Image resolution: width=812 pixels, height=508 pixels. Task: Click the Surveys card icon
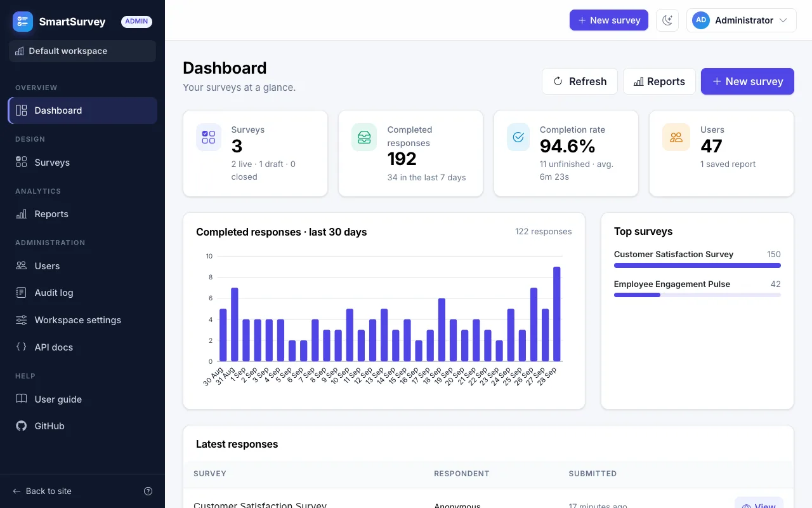pos(209,137)
